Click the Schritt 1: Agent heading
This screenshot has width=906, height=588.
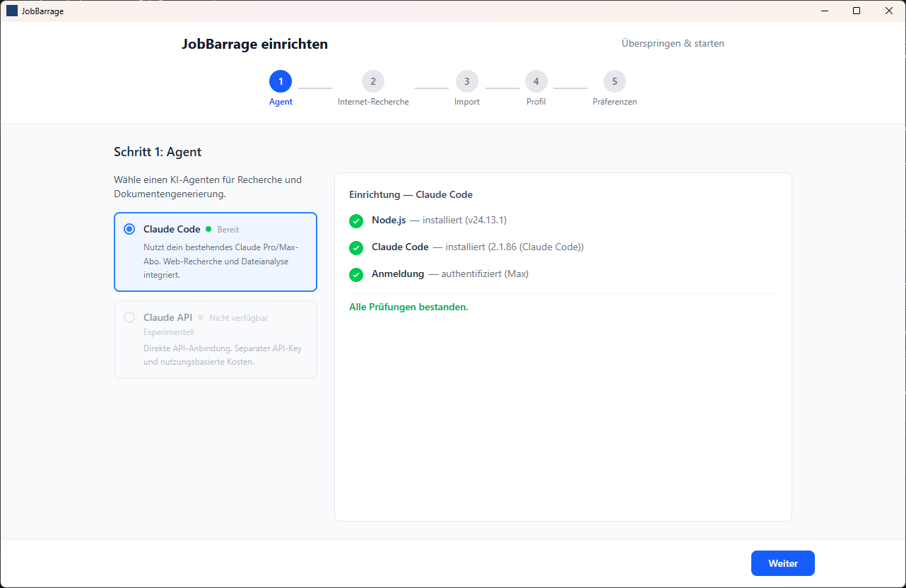pyautogui.click(x=158, y=152)
